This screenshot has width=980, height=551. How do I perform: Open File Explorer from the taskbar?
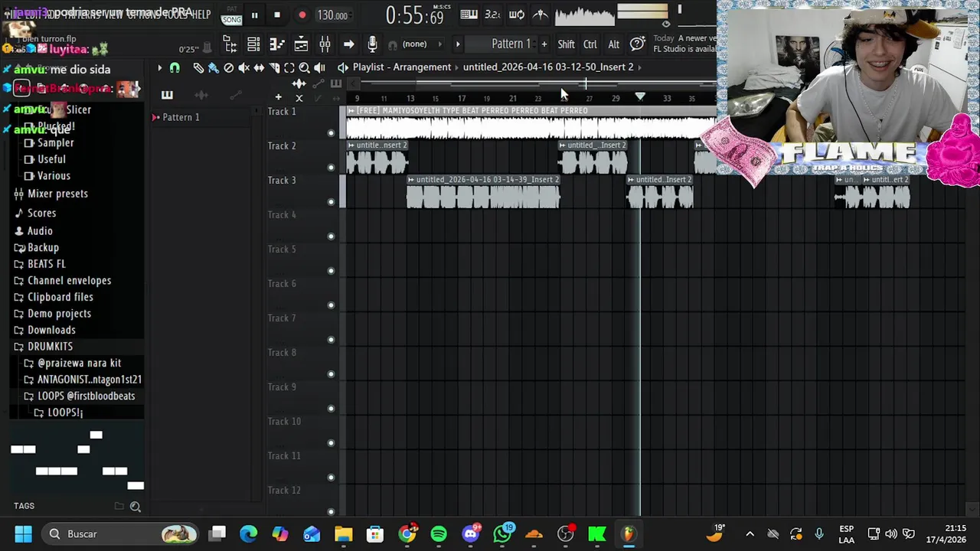(343, 534)
